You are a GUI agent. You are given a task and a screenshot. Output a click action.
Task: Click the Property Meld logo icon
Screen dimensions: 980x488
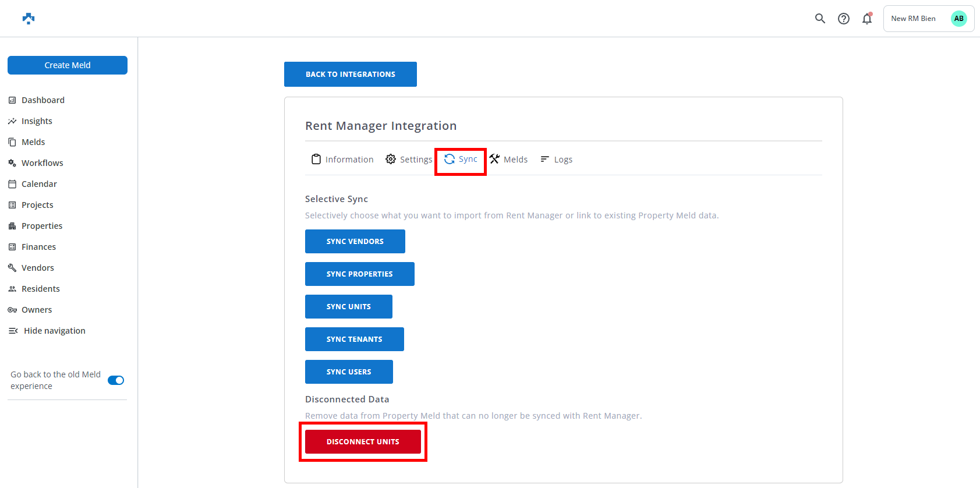pos(29,19)
